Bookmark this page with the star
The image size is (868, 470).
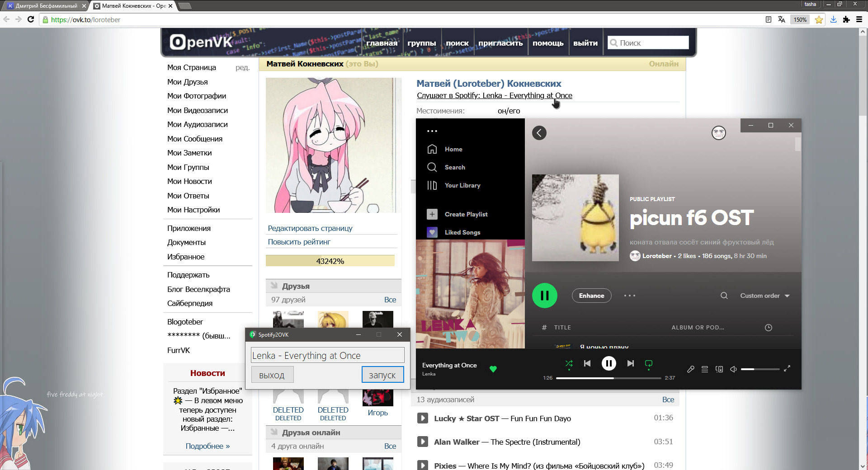click(x=819, y=19)
